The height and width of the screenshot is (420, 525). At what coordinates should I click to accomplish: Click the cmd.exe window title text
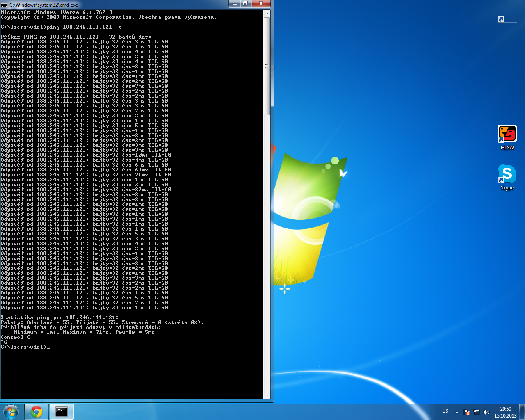coord(43,5)
